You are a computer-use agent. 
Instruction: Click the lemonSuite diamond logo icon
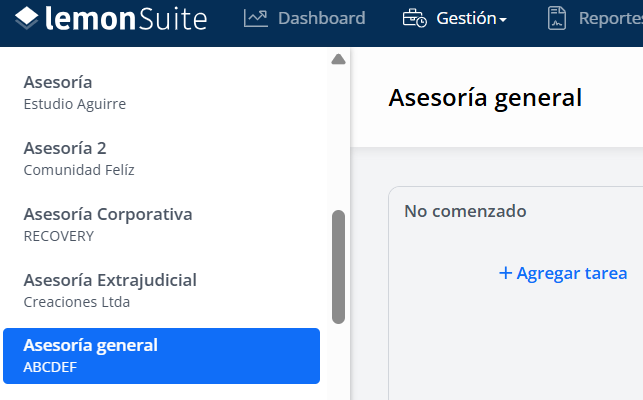(x=27, y=18)
